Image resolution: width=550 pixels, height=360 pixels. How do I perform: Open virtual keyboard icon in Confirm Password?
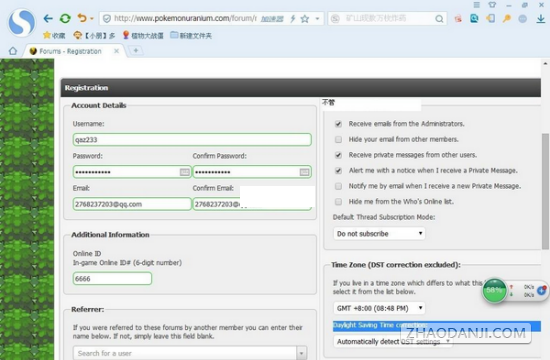point(304,172)
